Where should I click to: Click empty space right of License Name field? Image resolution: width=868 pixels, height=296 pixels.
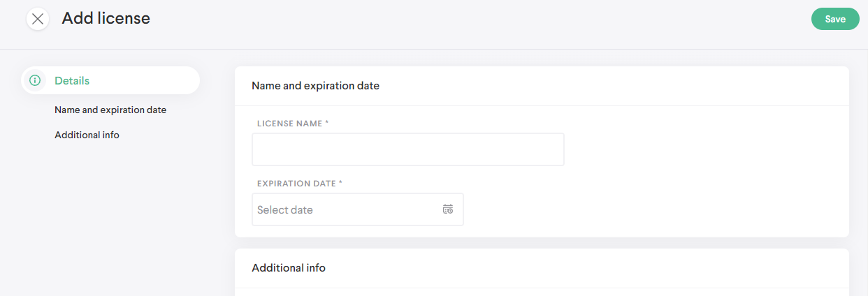coord(699,149)
